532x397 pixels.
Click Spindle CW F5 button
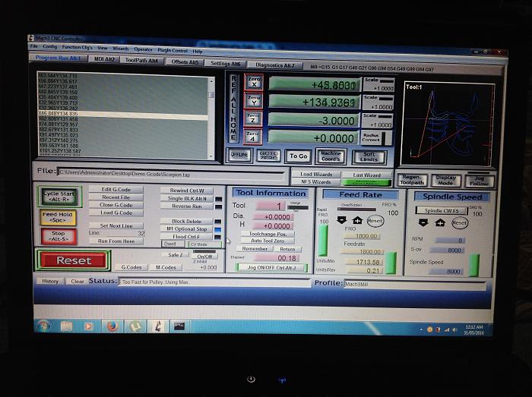[442, 211]
